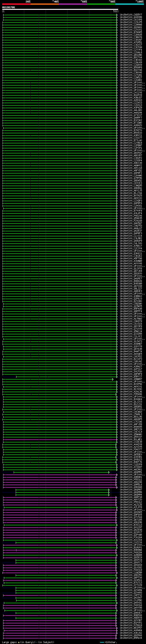Open hit UniRef100_C6IXP8

pyautogui.click(x=131, y=20)
